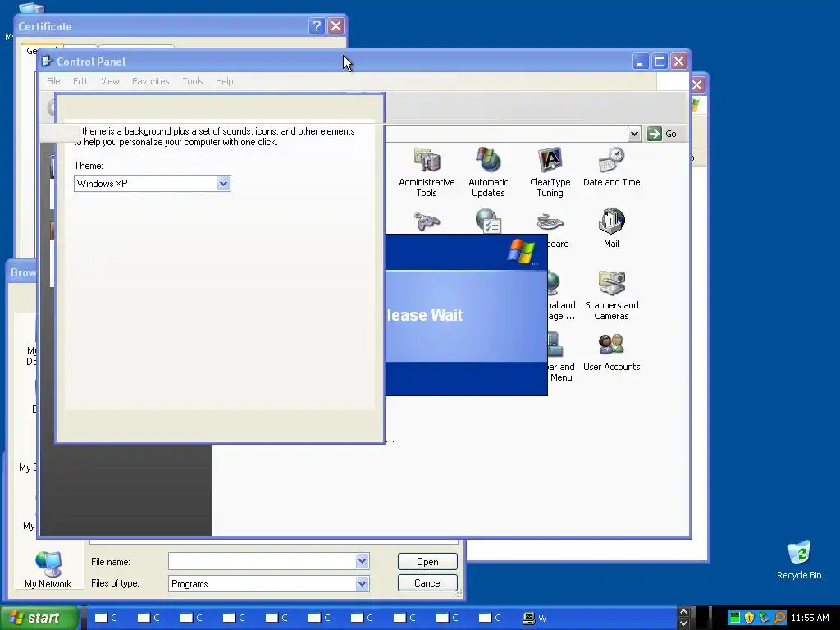
Task: Open the Scanners and Cameras icon
Action: pyautogui.click(x=611, y=295)
